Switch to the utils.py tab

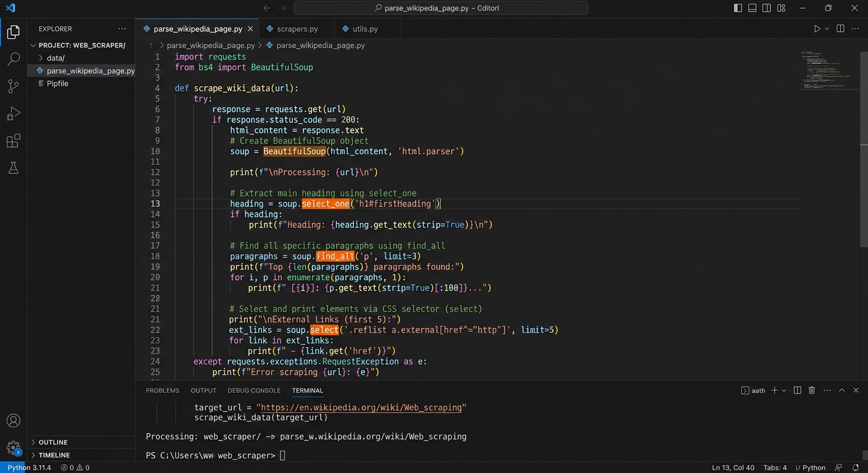click(x=368, y=29)
